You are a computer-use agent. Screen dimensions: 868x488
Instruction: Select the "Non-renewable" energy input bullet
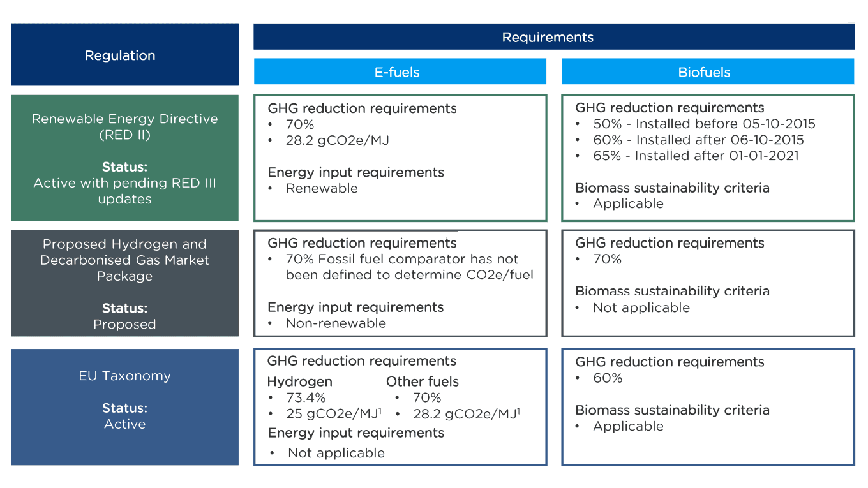coord(336,323)
